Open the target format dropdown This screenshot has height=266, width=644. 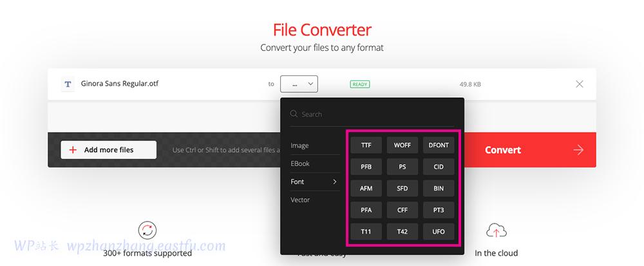pyautogui.click(x=299, y=84)
